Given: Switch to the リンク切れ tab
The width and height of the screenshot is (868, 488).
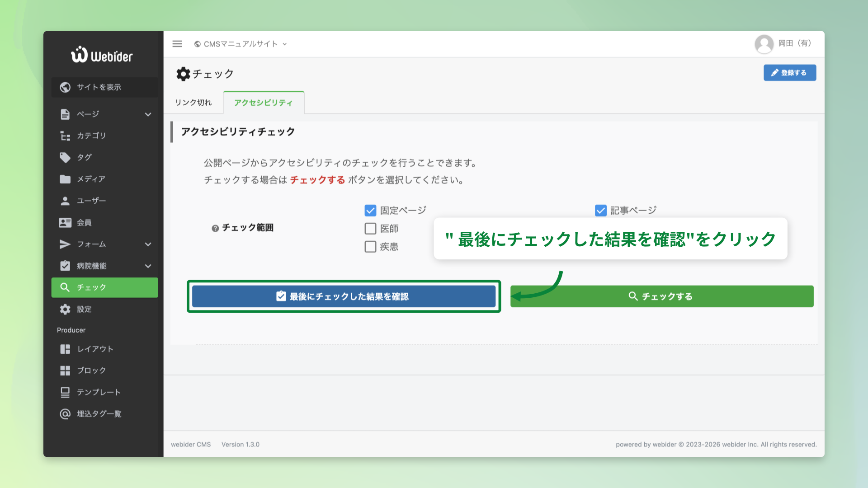Looking at the screenshot, I should coord(193,103).
